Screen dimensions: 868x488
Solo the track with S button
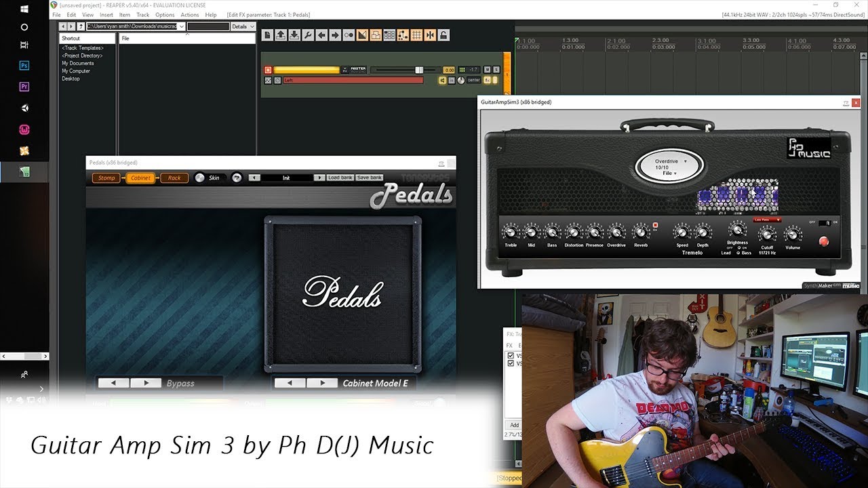[x=496, y=70]
